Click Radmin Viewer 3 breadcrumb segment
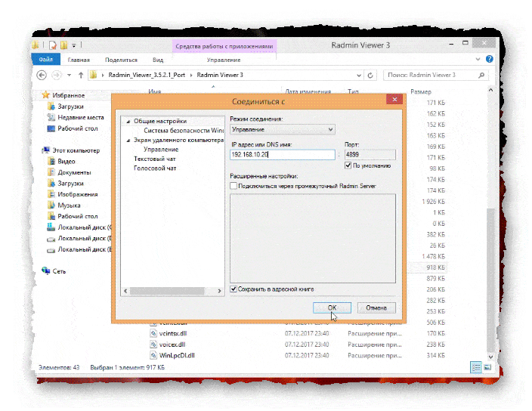This screenshot has width=532, height=411. pos(220,75)
